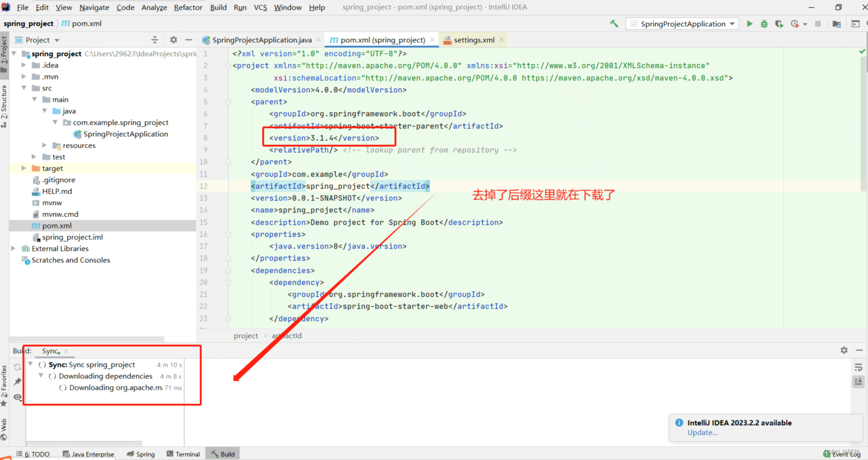The image size is (868, 460).
Task: Click the Project panel horizontal scrollbar
Action: coord(87,339)
